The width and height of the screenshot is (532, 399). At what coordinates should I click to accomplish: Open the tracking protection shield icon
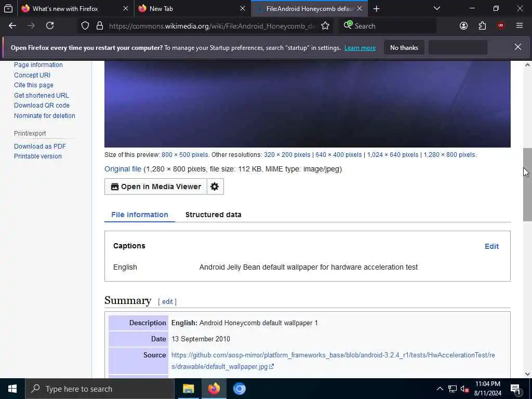[85, 26]
